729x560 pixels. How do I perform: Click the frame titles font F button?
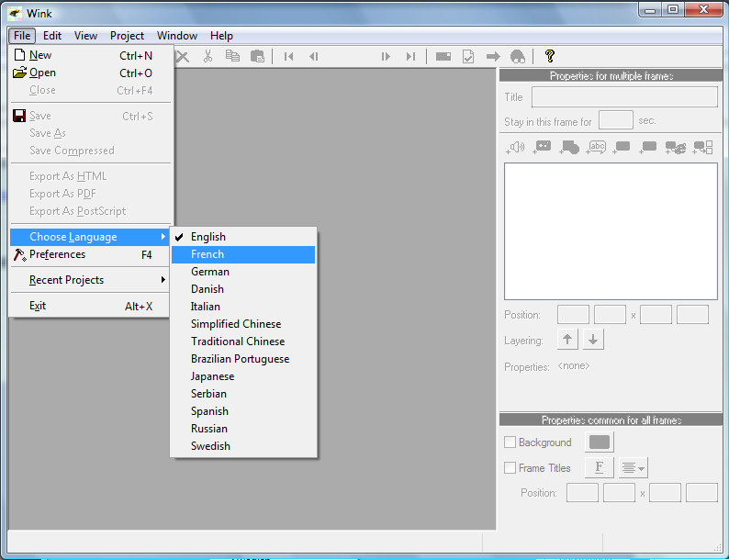click(x=600, y=467)
